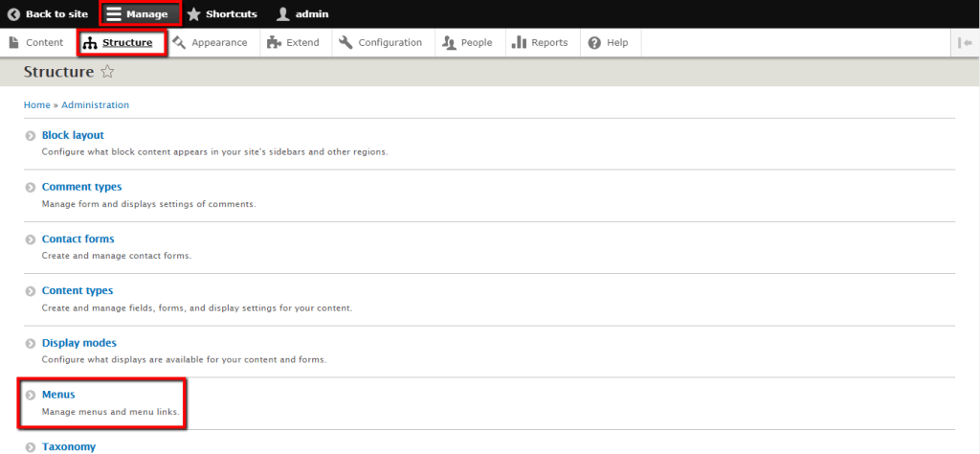Open the Menus link
Image resolution: width=980 pixels, height=454 pixels.
(58, 395)
